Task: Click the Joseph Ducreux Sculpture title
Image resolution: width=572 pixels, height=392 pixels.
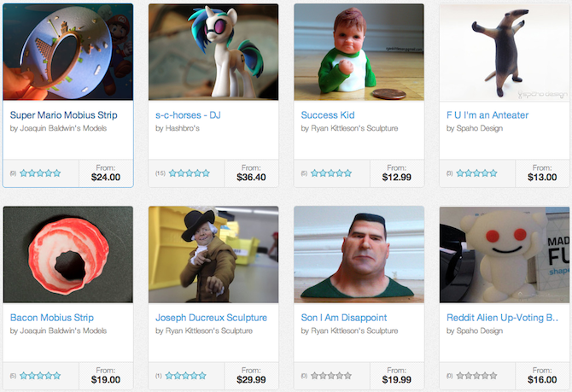Action: coord(211,318)
